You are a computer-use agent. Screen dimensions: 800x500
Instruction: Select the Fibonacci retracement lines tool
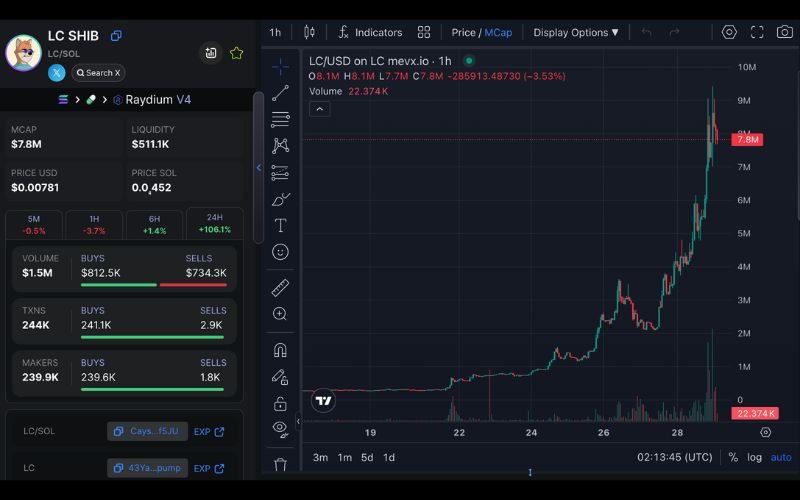[280, 119]
